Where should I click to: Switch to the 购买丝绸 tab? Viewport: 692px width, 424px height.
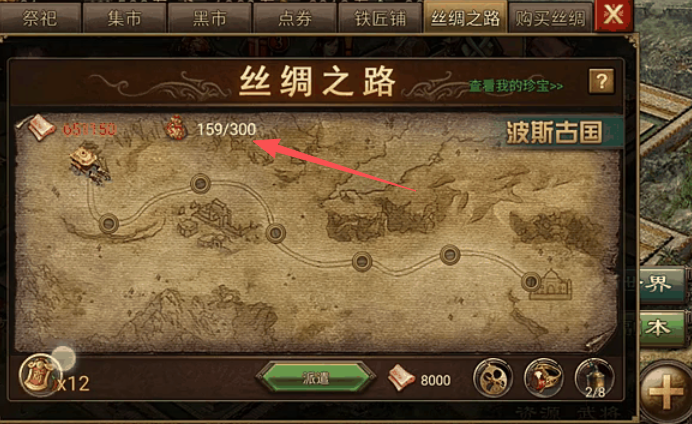pos(550,18)
